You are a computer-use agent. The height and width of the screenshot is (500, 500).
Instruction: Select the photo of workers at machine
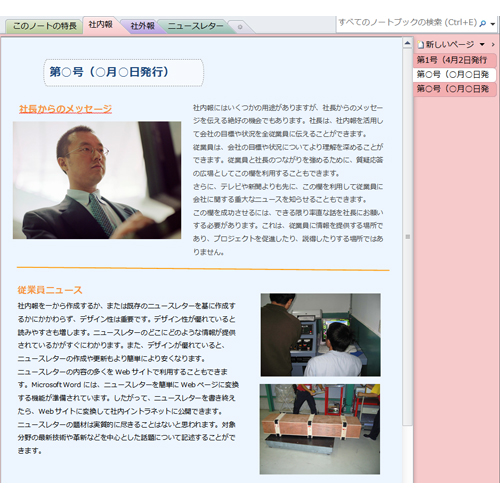[320, 335]
